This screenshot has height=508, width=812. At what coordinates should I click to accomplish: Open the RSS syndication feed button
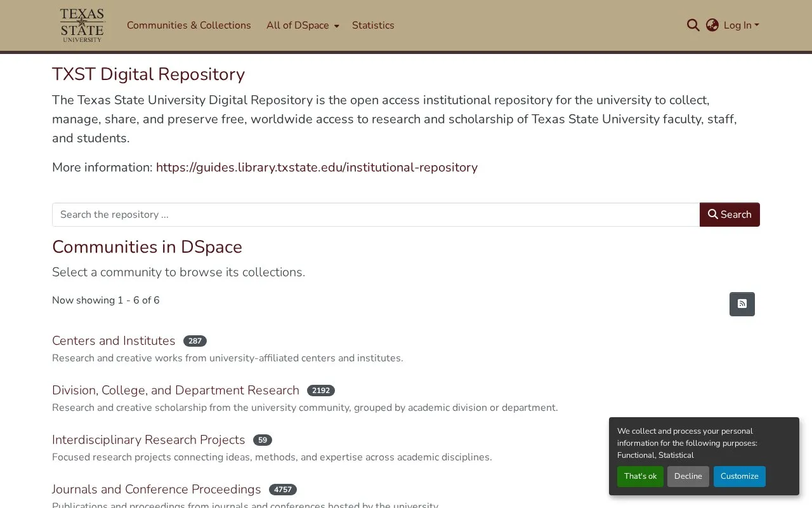742,304
